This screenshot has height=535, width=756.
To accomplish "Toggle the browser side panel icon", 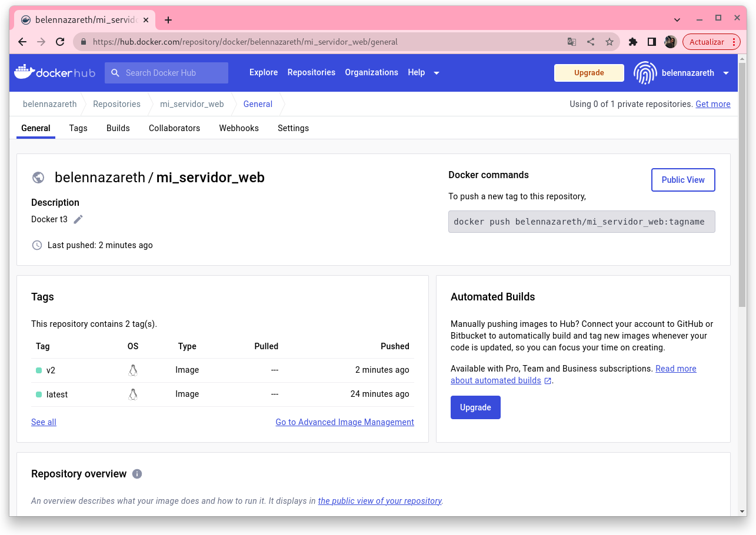I will (x=652, y=42).
